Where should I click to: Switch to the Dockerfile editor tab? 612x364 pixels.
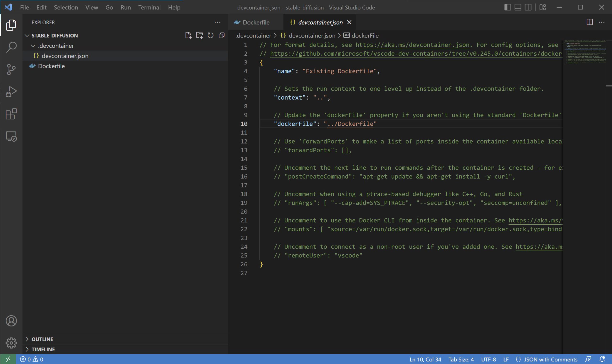(256, 22)
